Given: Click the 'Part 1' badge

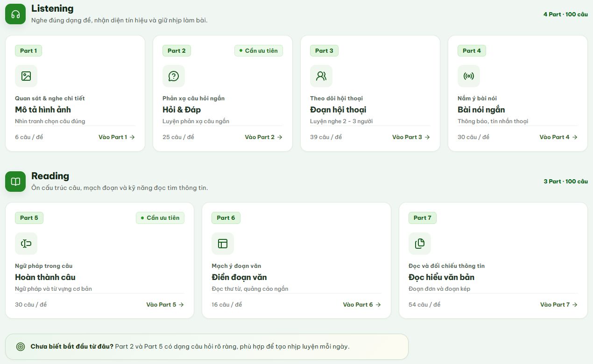Looking at the screenshot, I should [x=28, y=51].
